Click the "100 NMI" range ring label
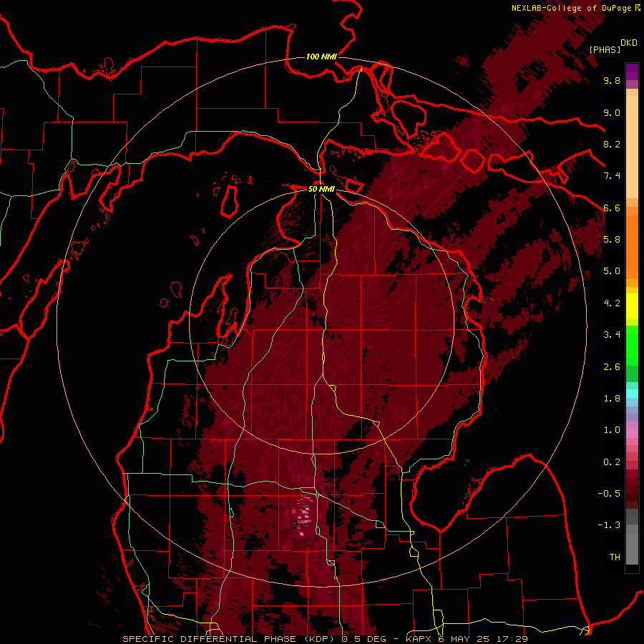 click(321, 57)
